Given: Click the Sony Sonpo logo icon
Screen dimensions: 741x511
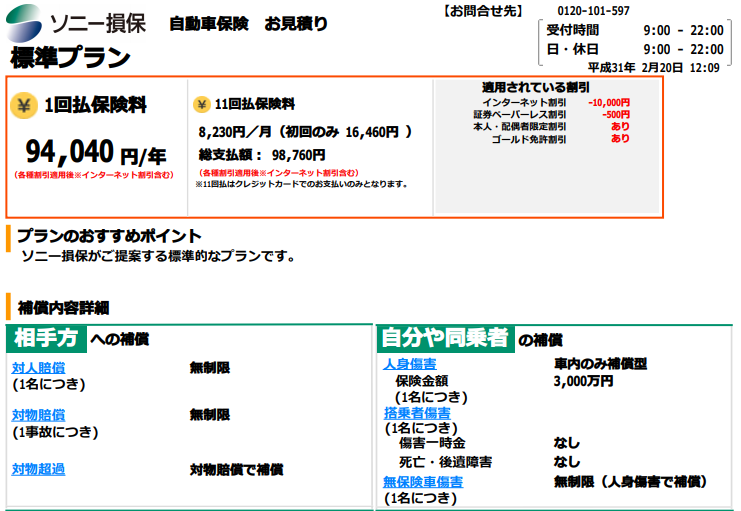Looking at the screenshot, I should (24, 23).
